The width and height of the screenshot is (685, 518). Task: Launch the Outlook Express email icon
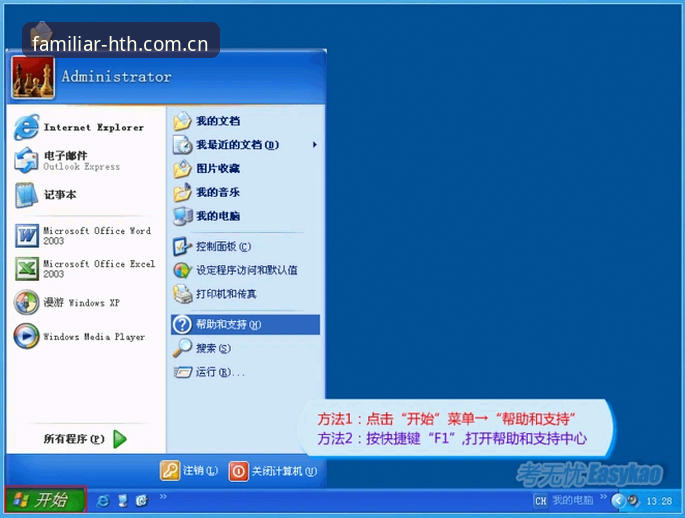point(26,160)
